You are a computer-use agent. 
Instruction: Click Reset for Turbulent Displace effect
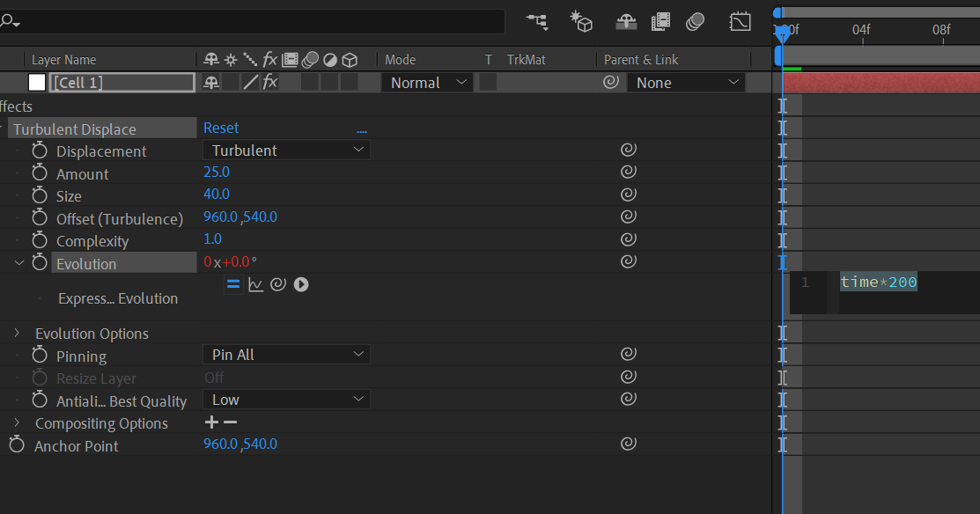tap(221, 128)
